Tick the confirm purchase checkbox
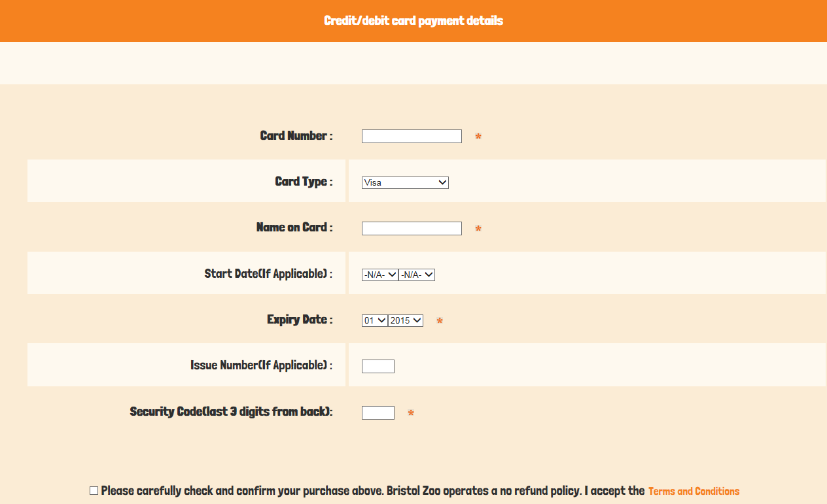This screenshot has width=827, height=504. click(94, 491)
